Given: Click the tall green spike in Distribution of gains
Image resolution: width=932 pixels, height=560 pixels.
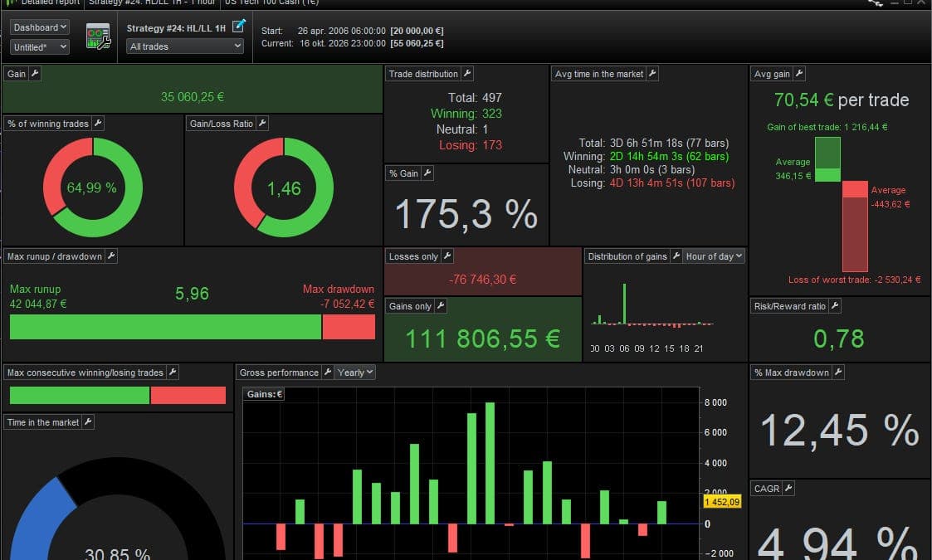Looking at the screenshot, I should point(624,303).
